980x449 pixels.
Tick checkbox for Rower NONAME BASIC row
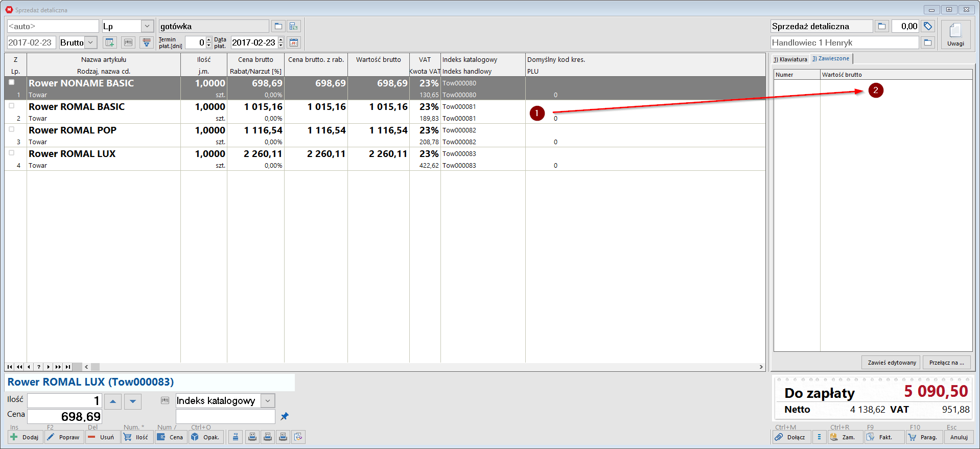pos(11,82)
